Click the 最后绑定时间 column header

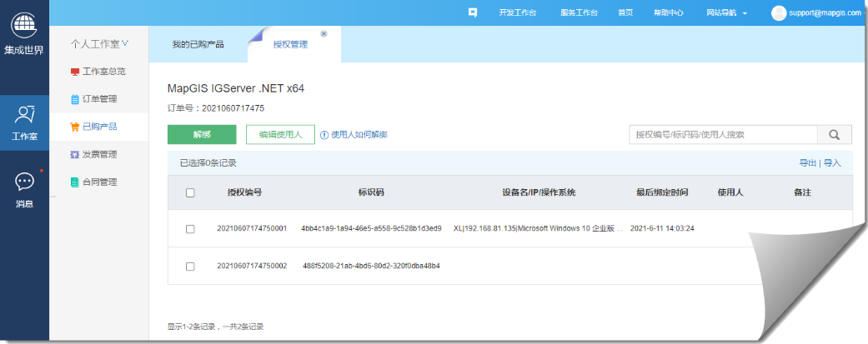pyautogui.click(x=662, y=192)
